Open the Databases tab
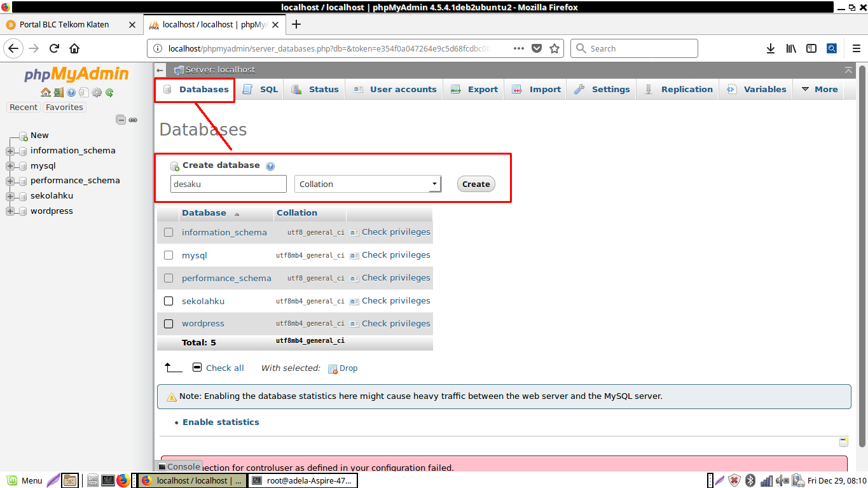 pos(196,90)
